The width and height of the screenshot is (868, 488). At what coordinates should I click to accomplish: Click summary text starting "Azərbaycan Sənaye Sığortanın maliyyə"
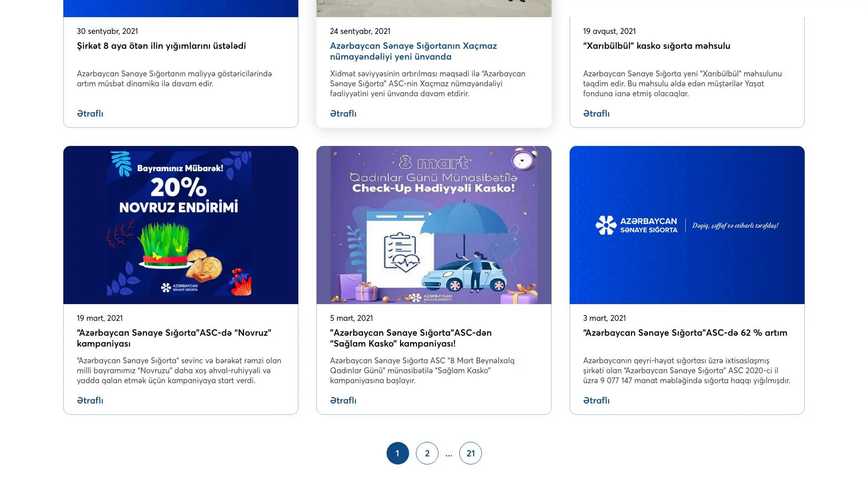click(175, 79)
